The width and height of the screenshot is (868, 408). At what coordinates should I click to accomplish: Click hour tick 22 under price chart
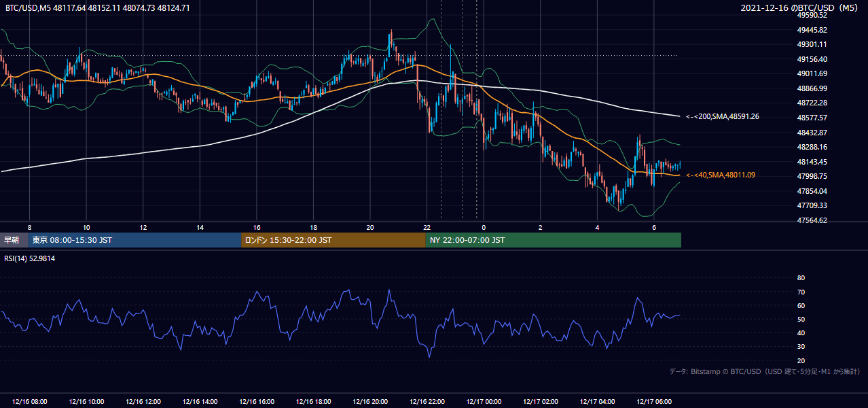click(x=427, y=227)
